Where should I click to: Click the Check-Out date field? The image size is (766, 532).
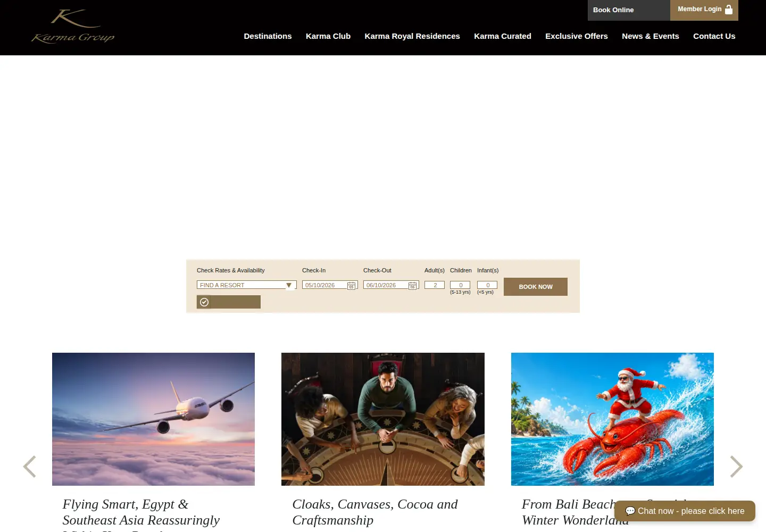pyautogui.click(x=391, y=285)
